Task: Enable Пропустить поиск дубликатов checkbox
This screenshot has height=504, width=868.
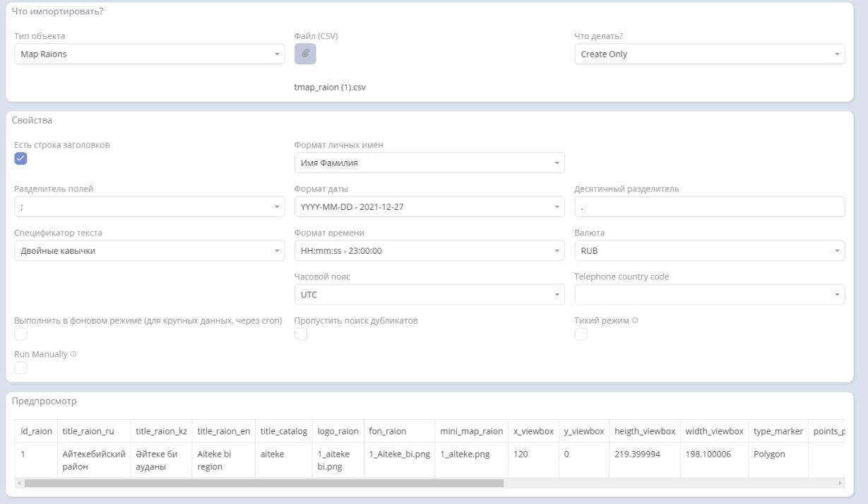Action: point(301,334)
